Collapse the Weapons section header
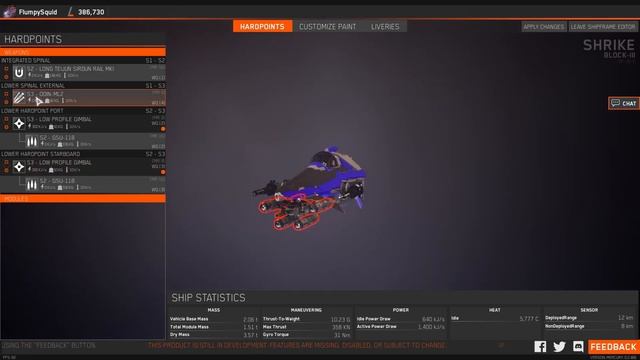This screenshot has height=360, width=640. (83, 52)
